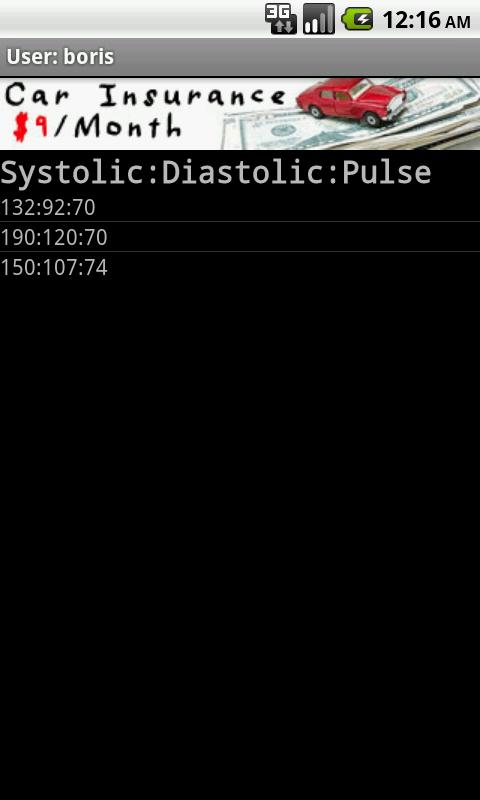Tap the AM indicator beside the clock
The image size is (480, 800).
click(x=458, y=22)
